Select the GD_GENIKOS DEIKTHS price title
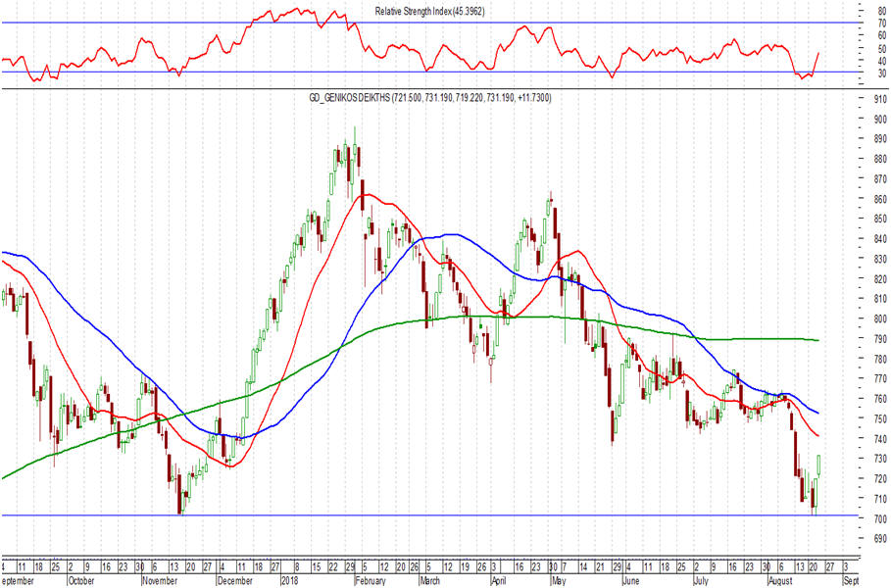The height and width of the screenshot is (588, 891). coord(430,98)
